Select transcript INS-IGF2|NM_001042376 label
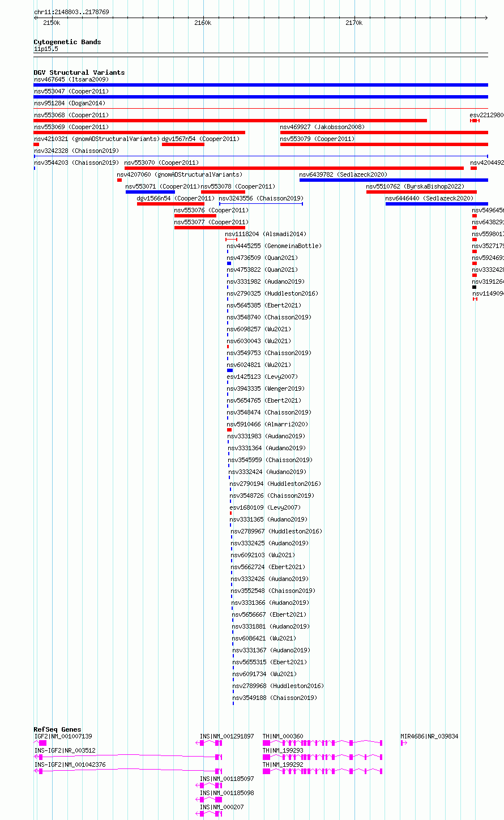 (x=70, y=765)
